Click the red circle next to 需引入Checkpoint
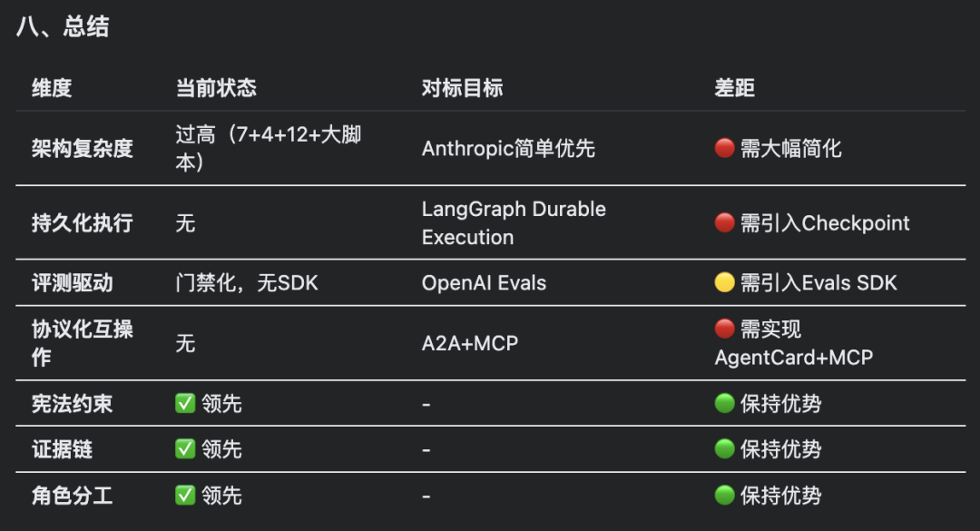980x531 pixels. [x=724, y=222]
